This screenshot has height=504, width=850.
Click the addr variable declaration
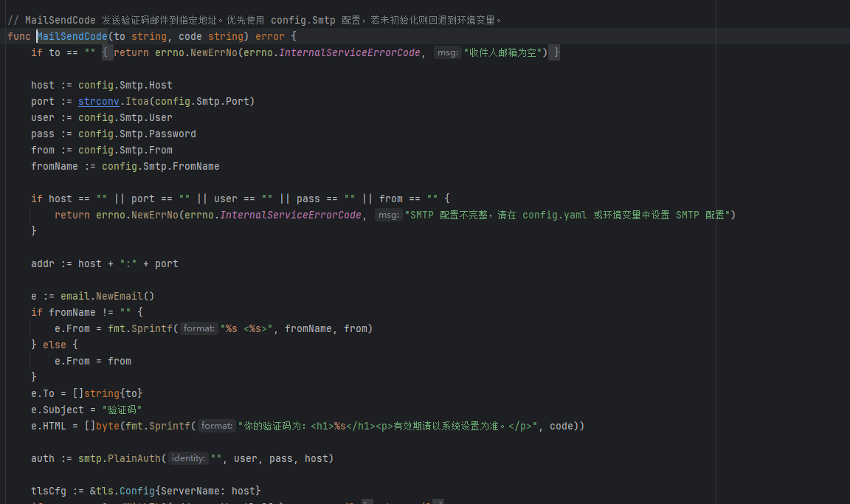coord(43,264)
